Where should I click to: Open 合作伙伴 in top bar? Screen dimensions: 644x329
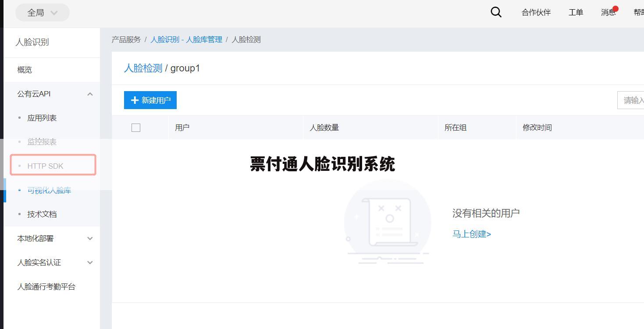click(x=536, y=12)
